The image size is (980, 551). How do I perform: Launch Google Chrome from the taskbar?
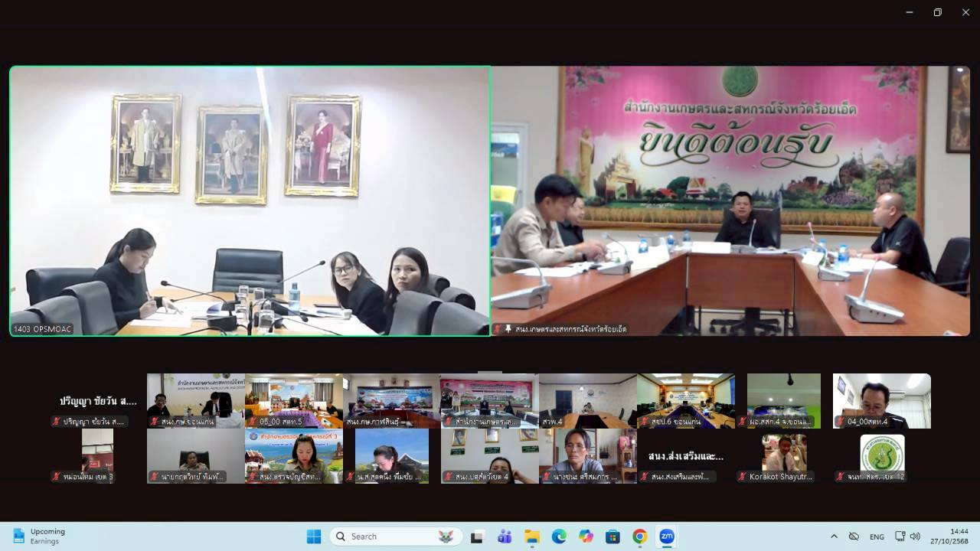pyautogui.click(x=640, y=536)
